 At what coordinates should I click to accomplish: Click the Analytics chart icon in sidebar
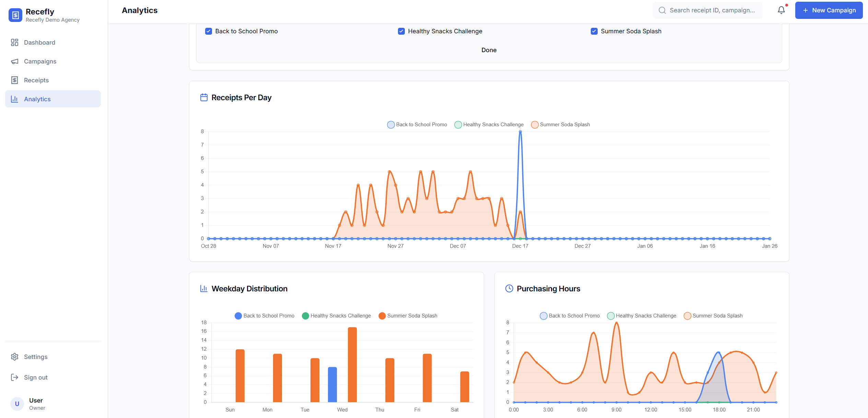click(14, 99)
